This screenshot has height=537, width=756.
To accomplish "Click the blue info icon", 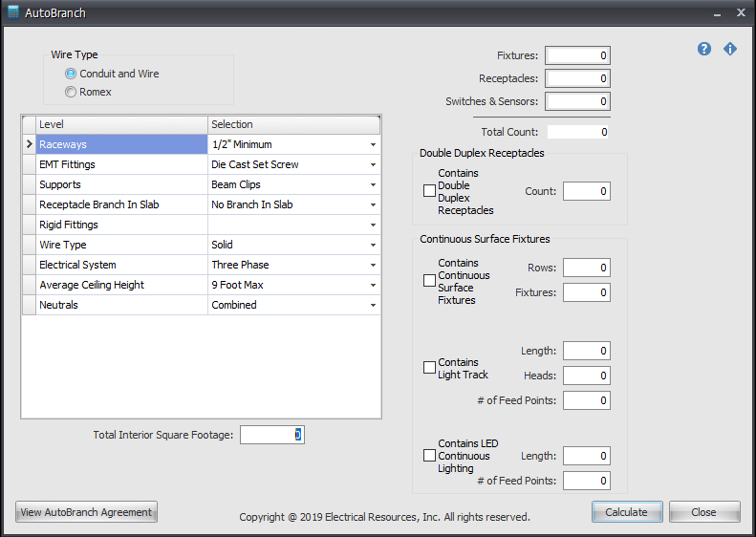I will (730, 49).
